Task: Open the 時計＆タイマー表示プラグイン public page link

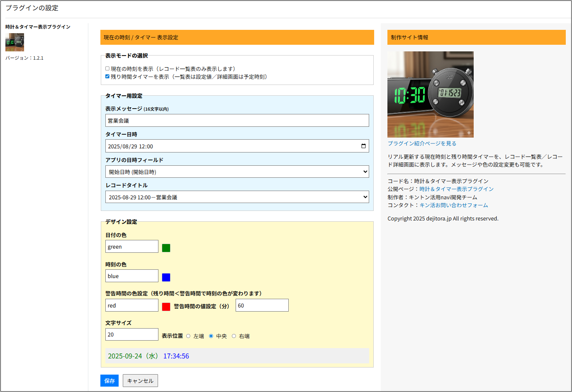Action: 456,189
